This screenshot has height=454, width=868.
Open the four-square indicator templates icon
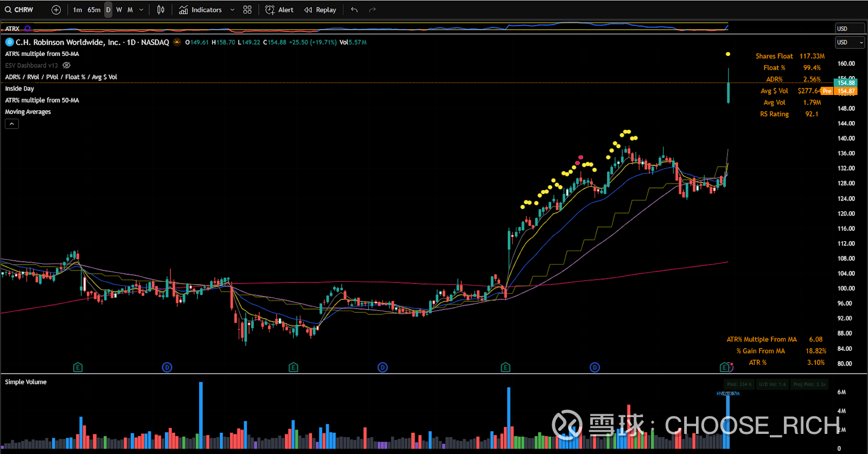247,10
